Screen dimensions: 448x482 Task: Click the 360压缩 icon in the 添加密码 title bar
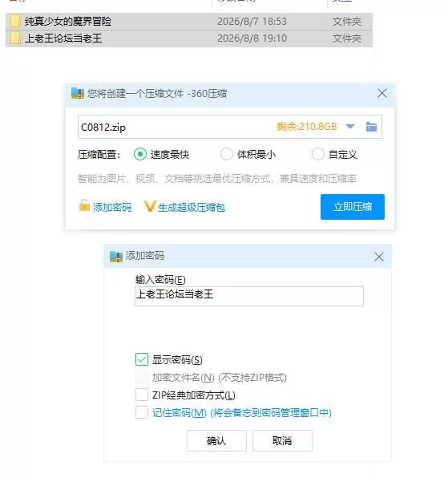(x=116, y=257)
